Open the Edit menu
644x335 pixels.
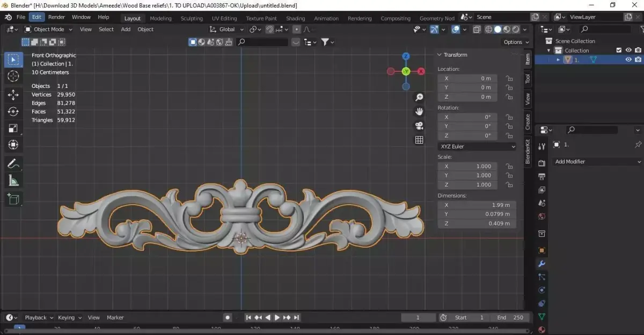coord(36,17)
